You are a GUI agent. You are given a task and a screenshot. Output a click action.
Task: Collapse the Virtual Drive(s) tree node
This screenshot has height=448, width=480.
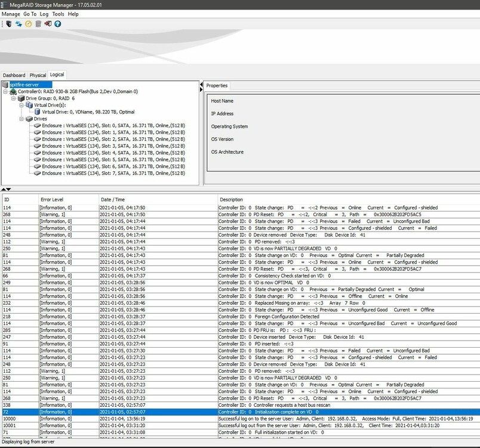21,105
